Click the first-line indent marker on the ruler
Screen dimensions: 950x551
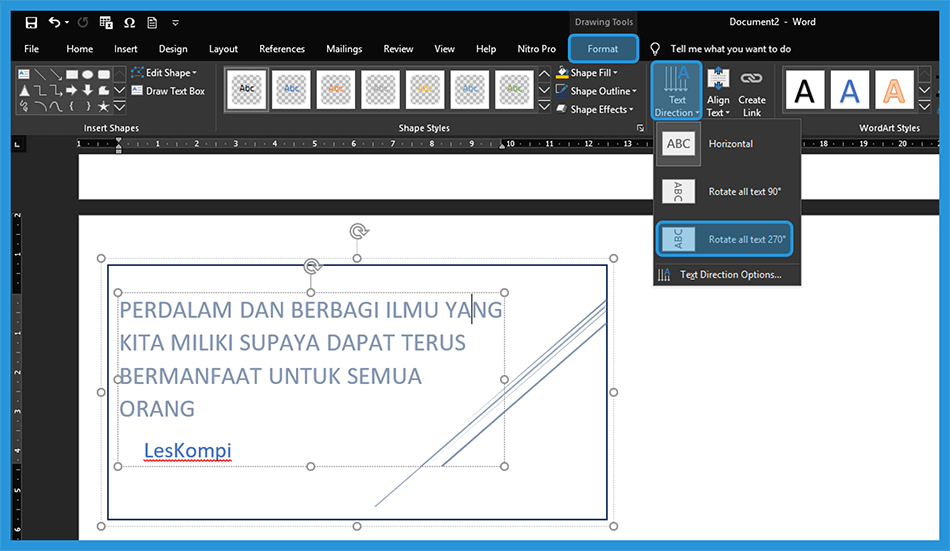[x=119, y=141]
